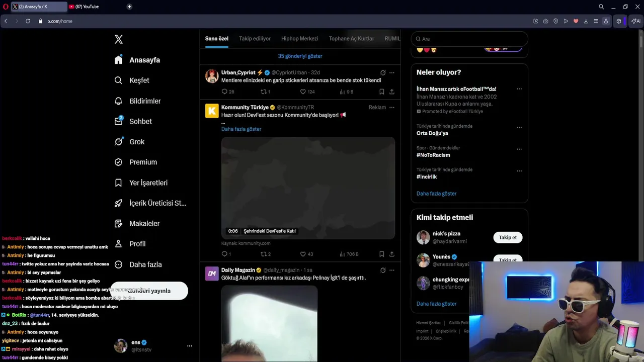The height and width of the screenshot is (362, 644).
Task: Expand Daha fazla sidebar menu
Action: click(x=138, y=264)
